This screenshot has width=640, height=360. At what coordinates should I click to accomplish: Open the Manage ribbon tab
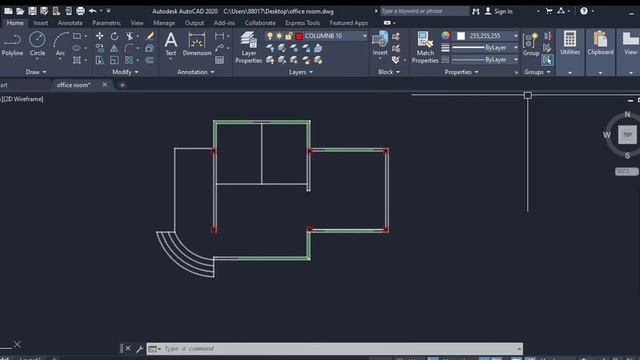(x=164, y=23)
